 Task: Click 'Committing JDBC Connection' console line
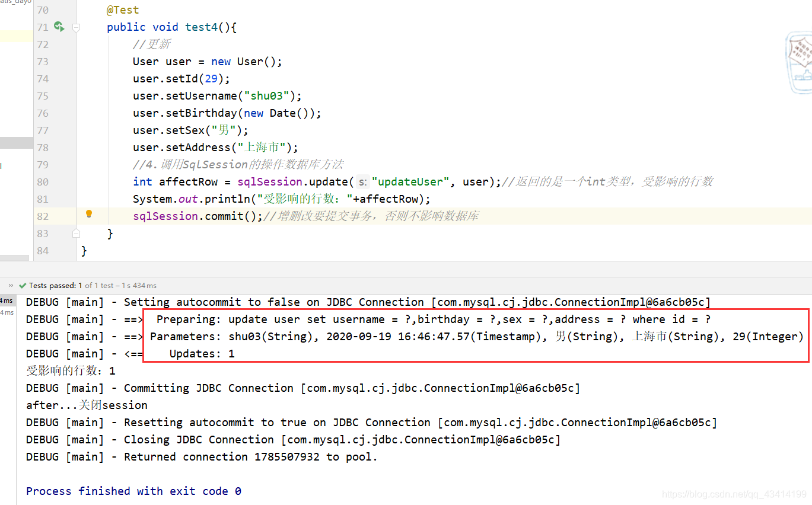303,388
